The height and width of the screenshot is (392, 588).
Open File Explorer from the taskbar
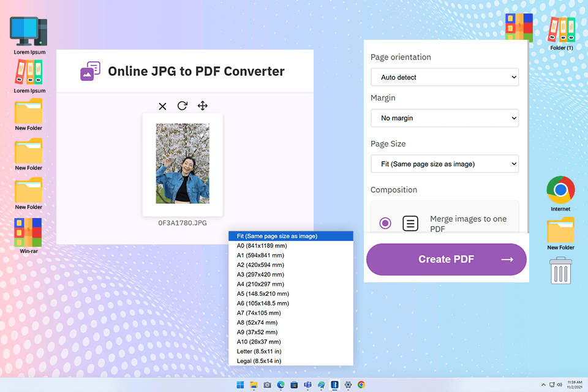click(254, 385)
